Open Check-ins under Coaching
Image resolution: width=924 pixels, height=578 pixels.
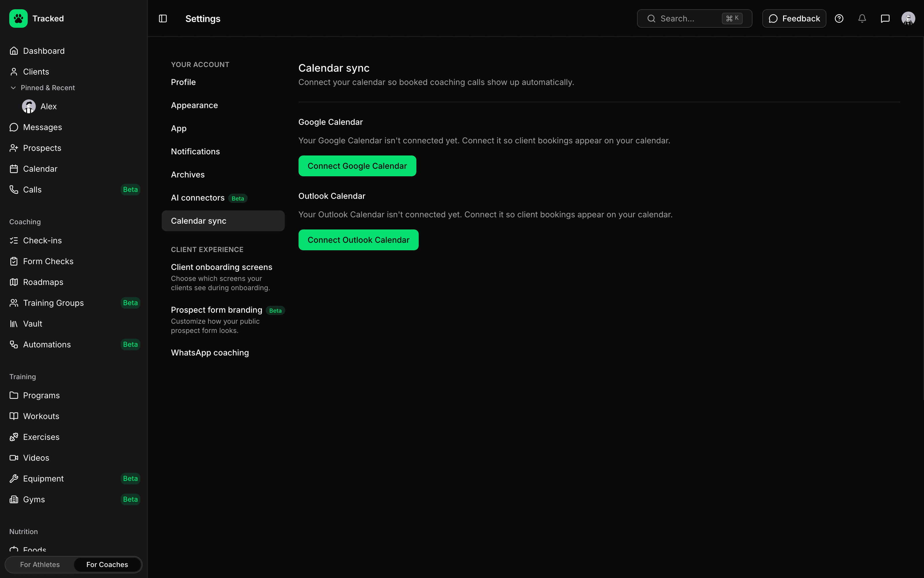74,240
